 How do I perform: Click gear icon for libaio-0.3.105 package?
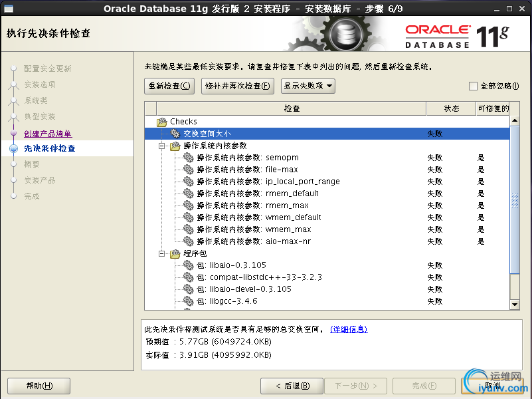click(189, 265)
